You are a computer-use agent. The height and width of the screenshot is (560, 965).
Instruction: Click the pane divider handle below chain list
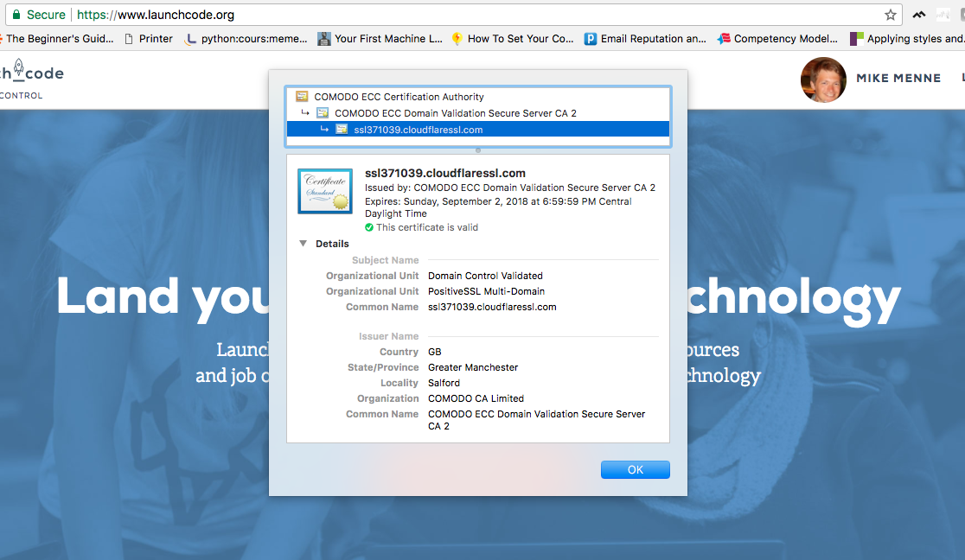478,150
